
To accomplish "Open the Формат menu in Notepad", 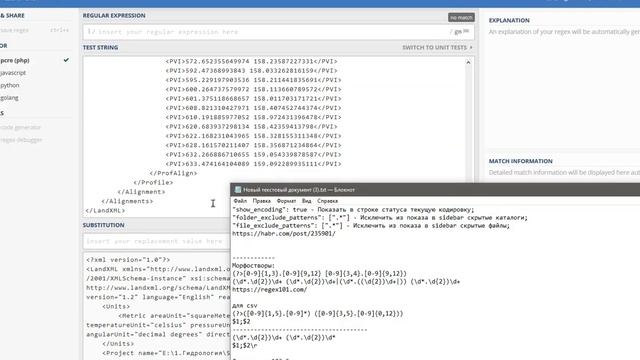I will click(x=286, y=201).
